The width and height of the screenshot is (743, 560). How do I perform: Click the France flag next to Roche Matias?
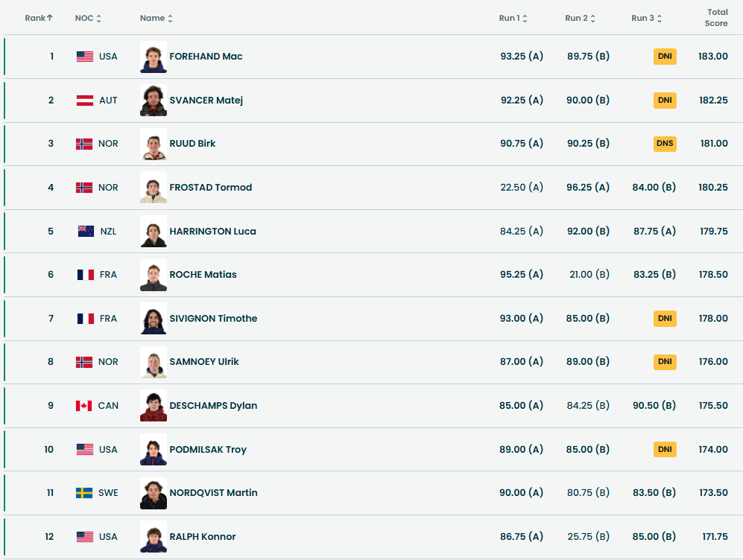(86, 275)
